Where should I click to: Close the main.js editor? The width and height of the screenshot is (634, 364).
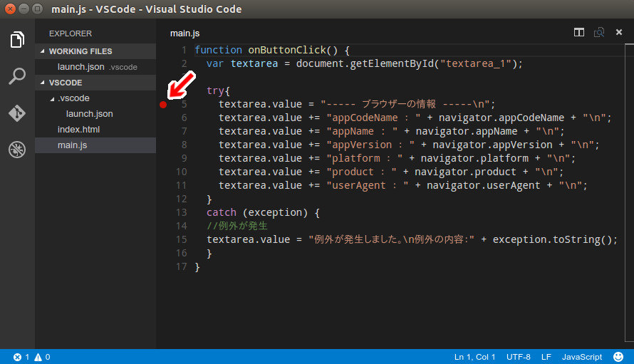618,32
